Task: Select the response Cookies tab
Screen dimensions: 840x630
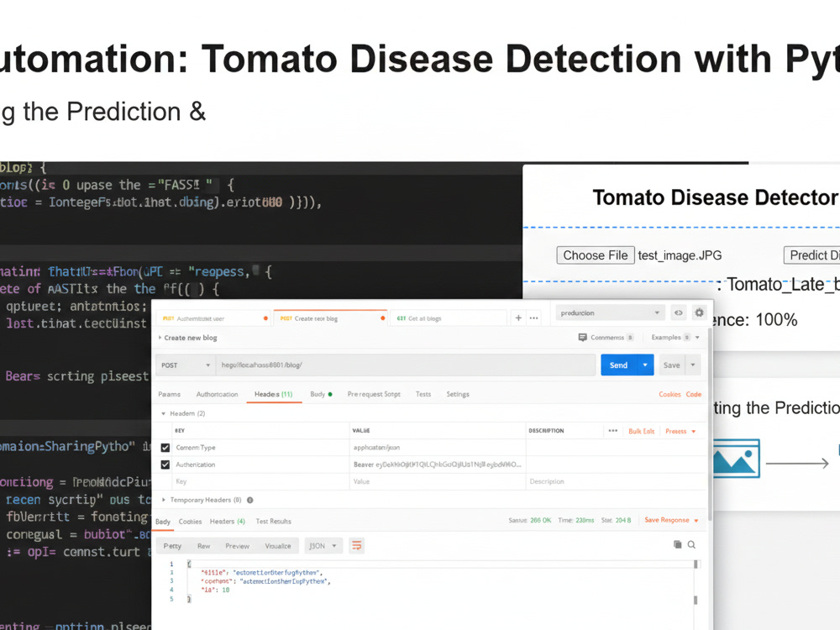Action: point(190,522)
